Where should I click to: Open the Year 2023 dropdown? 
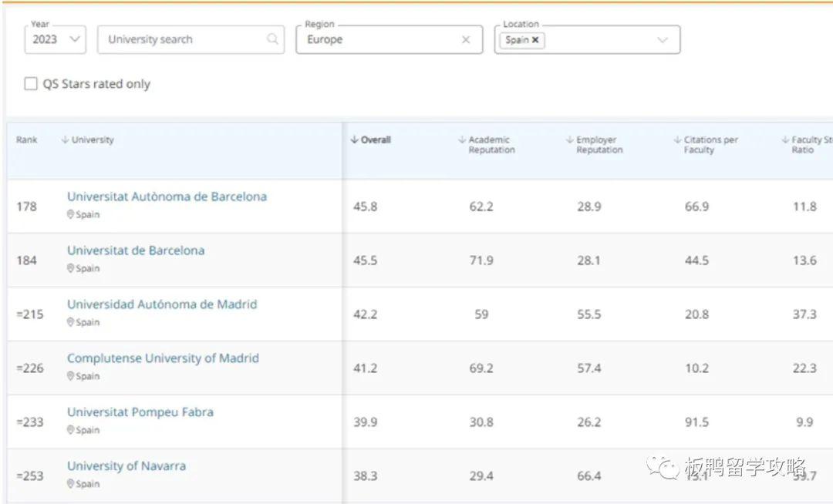(x=56, y=39)
